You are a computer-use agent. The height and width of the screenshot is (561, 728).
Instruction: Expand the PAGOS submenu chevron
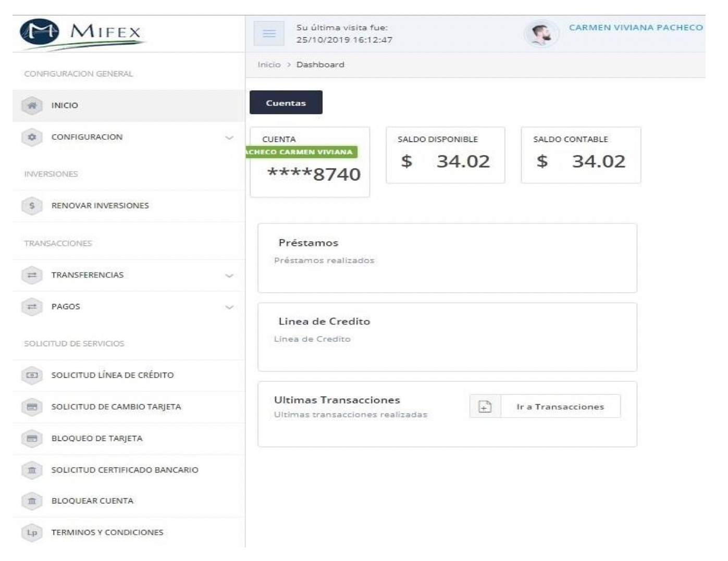point(229,307)
